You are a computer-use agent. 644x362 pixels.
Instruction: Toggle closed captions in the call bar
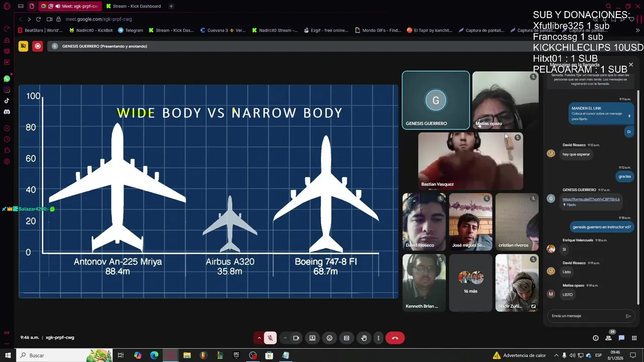347,338
